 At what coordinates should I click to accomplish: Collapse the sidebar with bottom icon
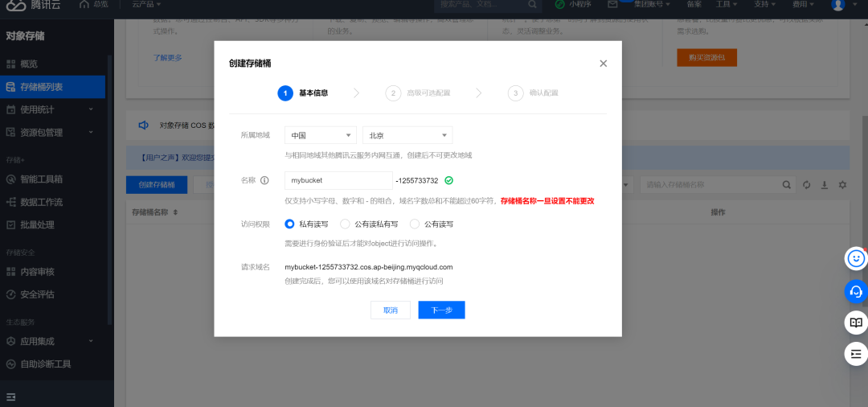pos(10,397)
